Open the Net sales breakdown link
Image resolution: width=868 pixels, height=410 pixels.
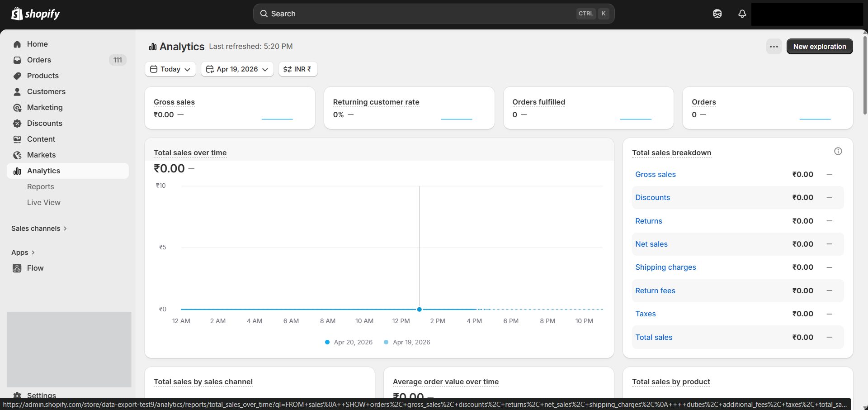coord(651,244)
